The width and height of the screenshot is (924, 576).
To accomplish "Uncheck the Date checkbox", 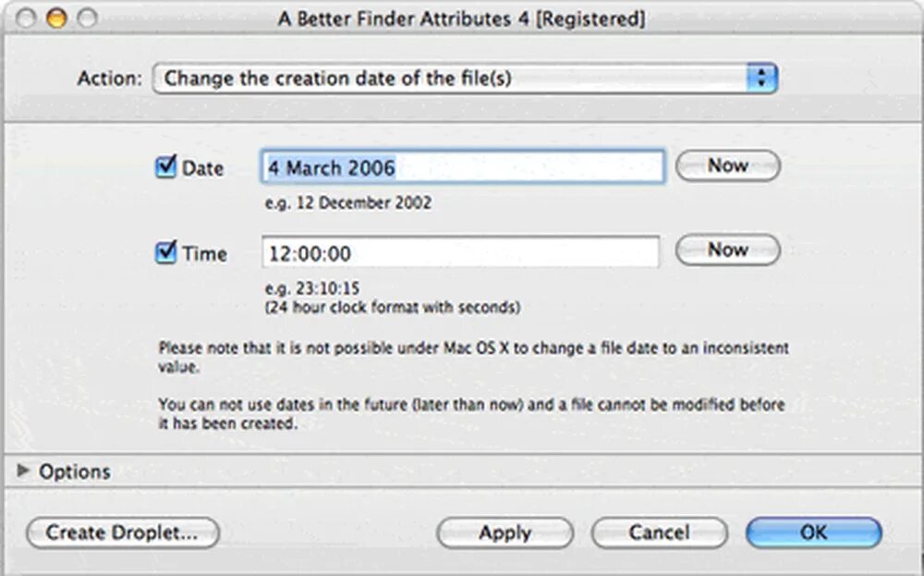I will click(165, 166).
